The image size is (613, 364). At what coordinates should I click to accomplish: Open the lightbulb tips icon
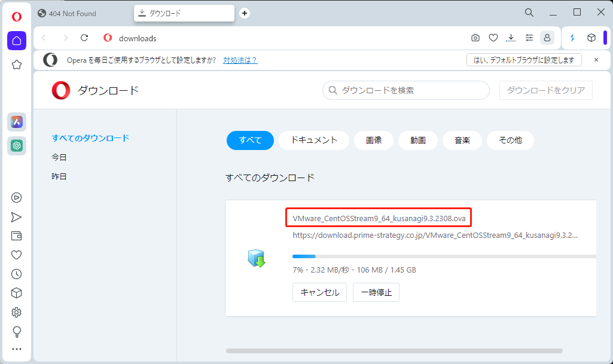point(16,332)
